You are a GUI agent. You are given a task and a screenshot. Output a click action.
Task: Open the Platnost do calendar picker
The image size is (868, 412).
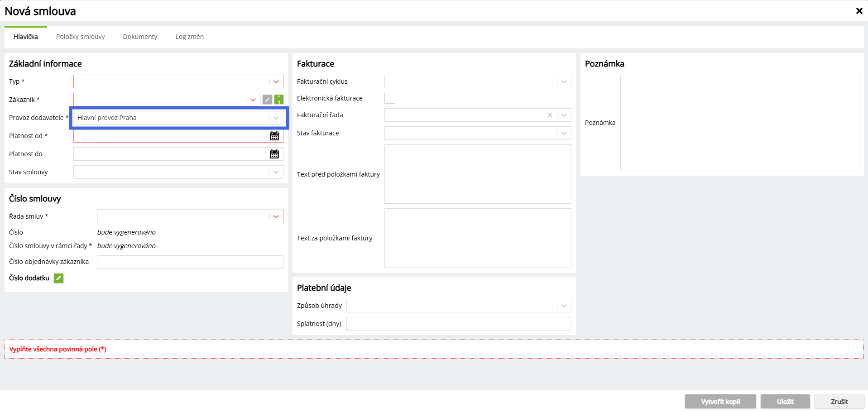274,154
